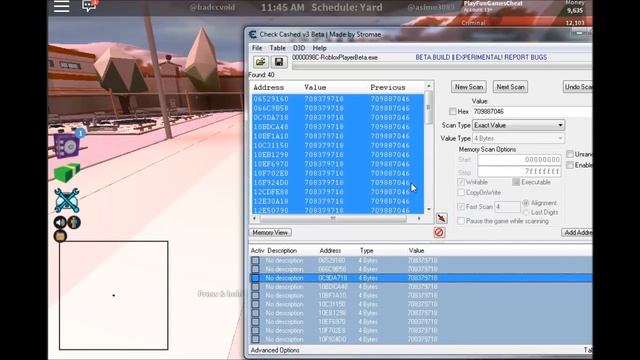Click the small orange round icon
Viewport: 640px width, 360px height.
(x=60, y=236)
